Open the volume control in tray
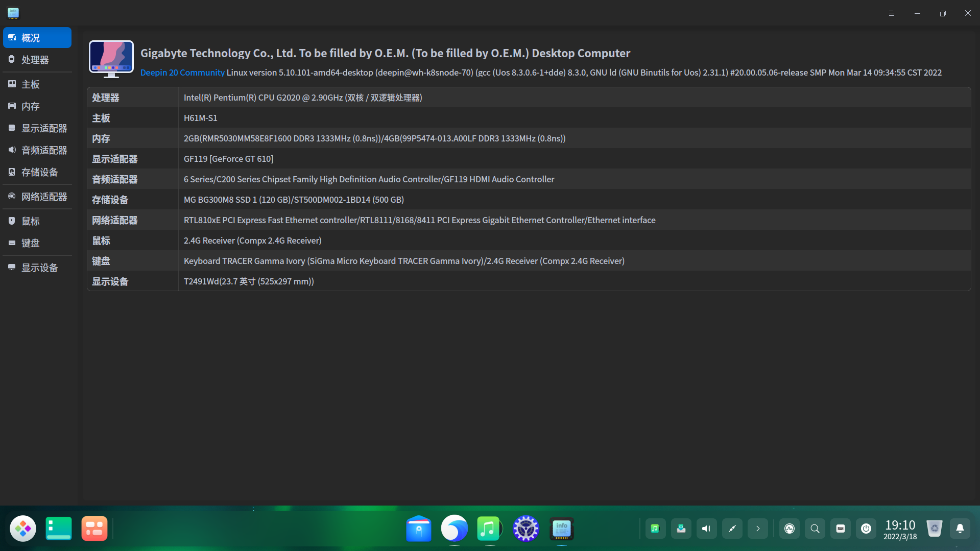Screen dimensions: 980x551 707,529
